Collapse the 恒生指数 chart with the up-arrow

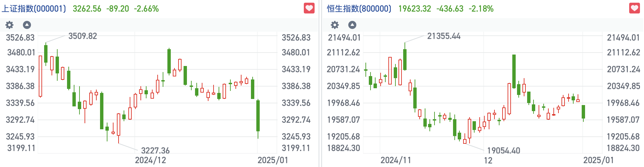click(x=352, y=25)
